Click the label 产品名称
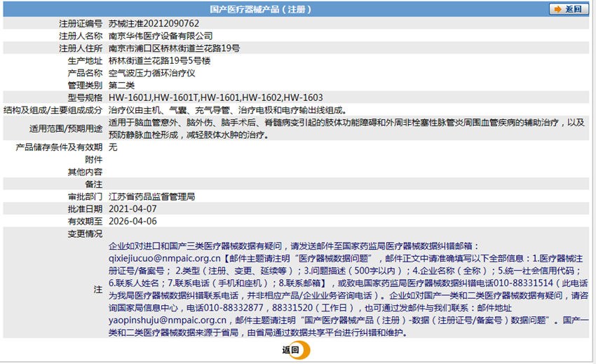 click(x=85, y=73)
